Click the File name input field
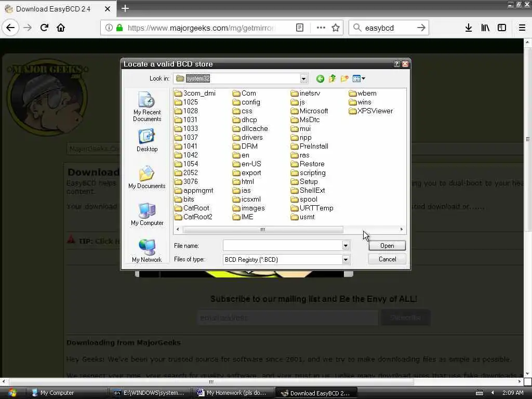The image size is (532, 399). [x=282, y=245]
